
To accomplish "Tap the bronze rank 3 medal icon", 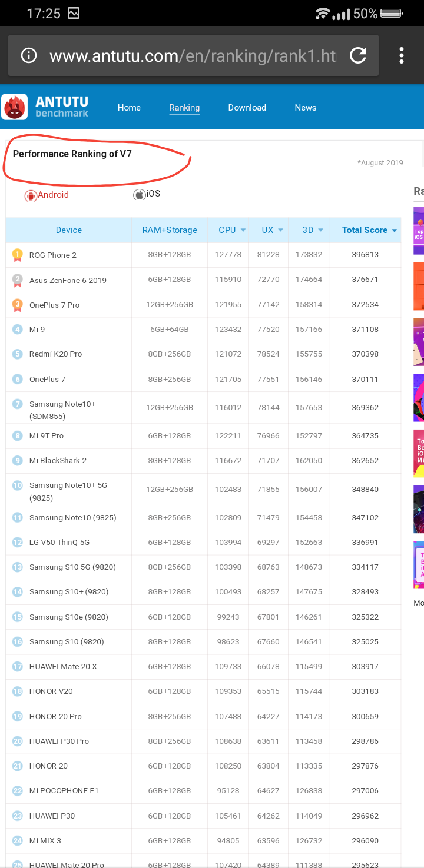I will pos(18,305).
